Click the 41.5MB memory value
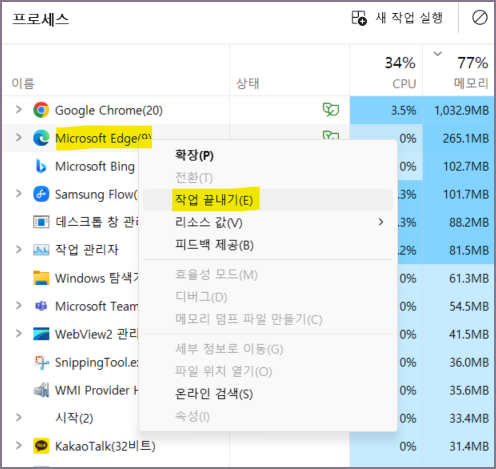Image resolution: width=496 pixels, height=469 pixels. 469,334
